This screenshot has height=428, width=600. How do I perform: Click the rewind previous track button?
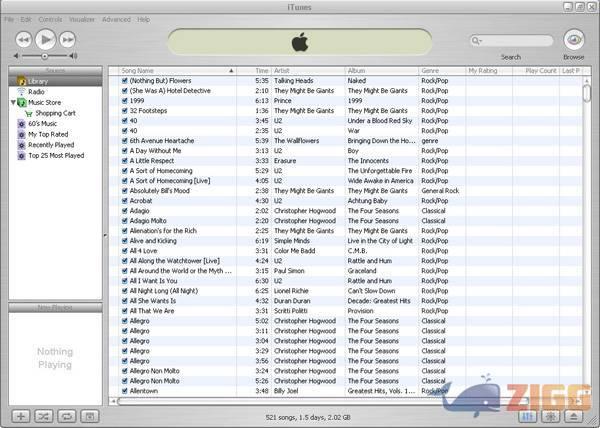(24, 40)
